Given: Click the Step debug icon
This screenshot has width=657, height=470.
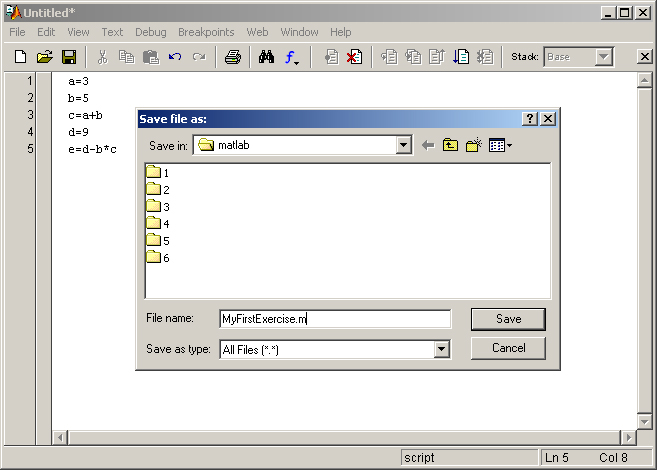Looking at the screenshot, I should coord(389,57).
